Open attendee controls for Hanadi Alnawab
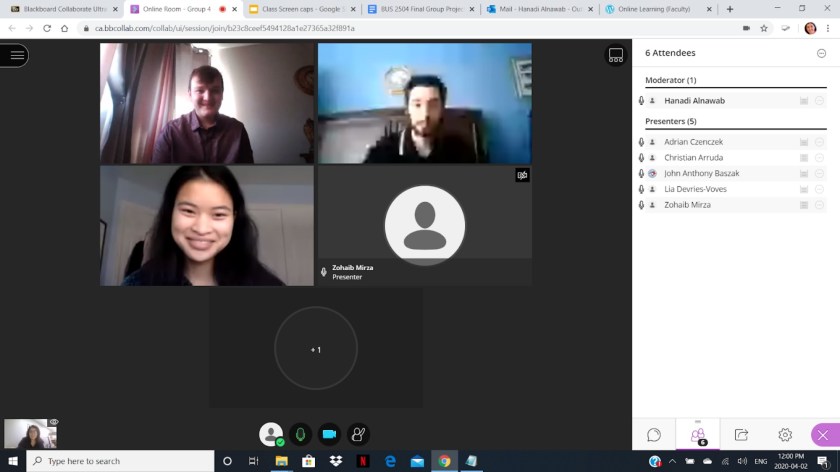Image resolution: width=840 pixels, height=472 pixels. point(819,101)
